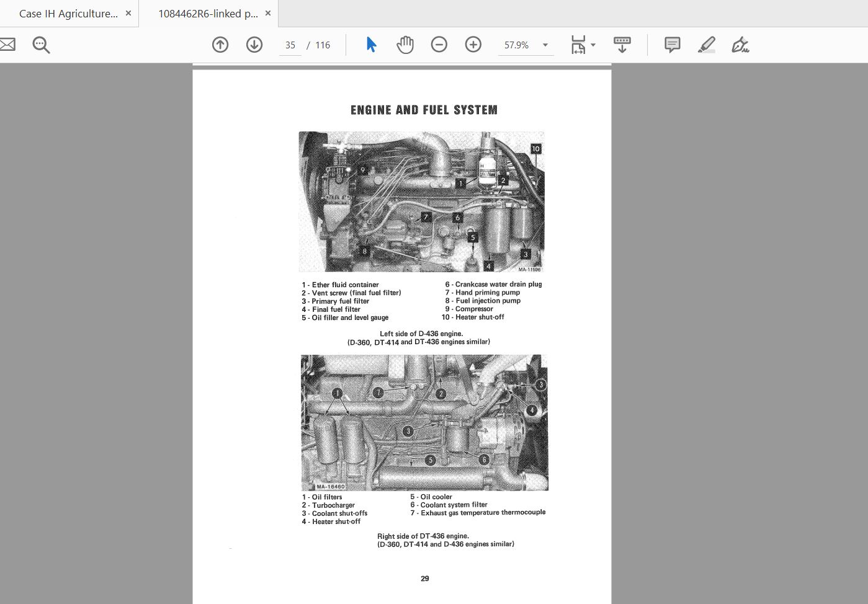Click '5 - Oil cooler' legend text

pos(431,497)
